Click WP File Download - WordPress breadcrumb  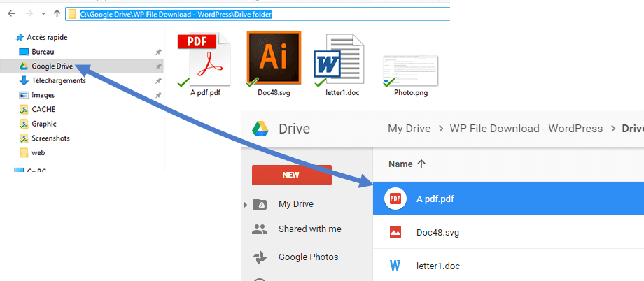526,129
